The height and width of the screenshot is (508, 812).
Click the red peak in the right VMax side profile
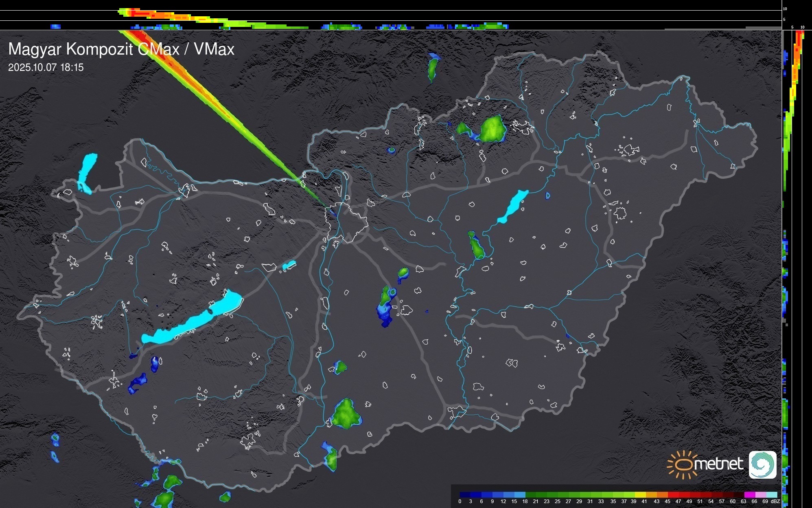click(799, 37)
